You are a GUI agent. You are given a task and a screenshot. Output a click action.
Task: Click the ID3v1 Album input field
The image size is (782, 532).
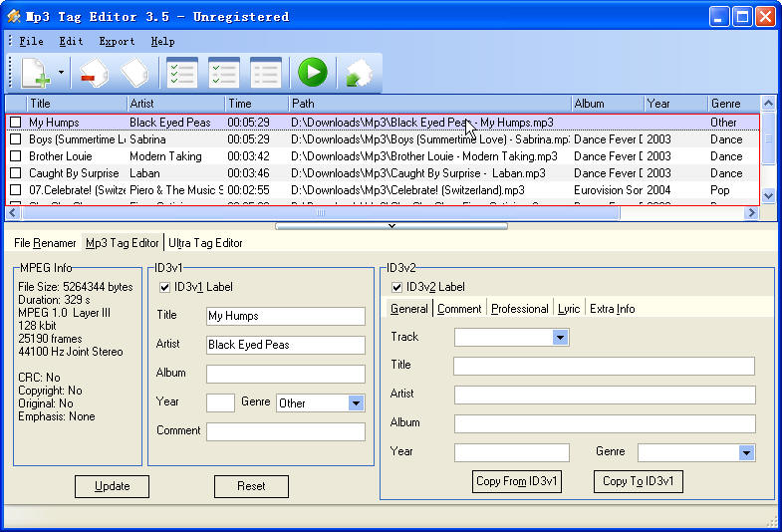tap(286, 374)
